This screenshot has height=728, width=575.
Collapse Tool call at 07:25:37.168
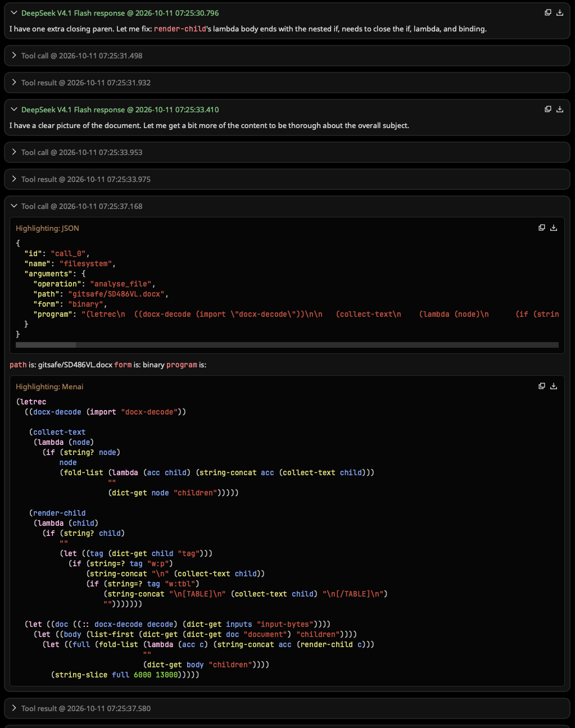tap(15, 206)
